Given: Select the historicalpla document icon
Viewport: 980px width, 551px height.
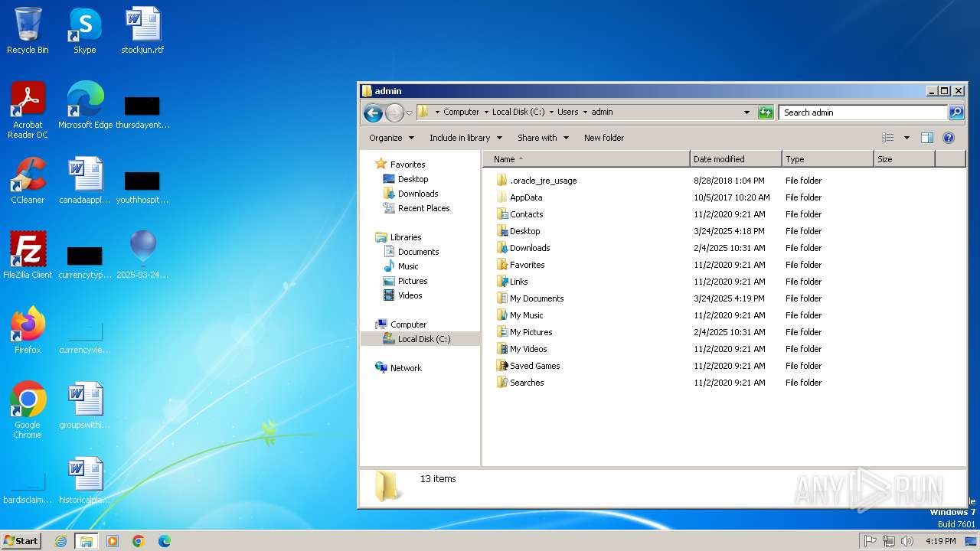Looking at the screenshot, I should (85, 481).
